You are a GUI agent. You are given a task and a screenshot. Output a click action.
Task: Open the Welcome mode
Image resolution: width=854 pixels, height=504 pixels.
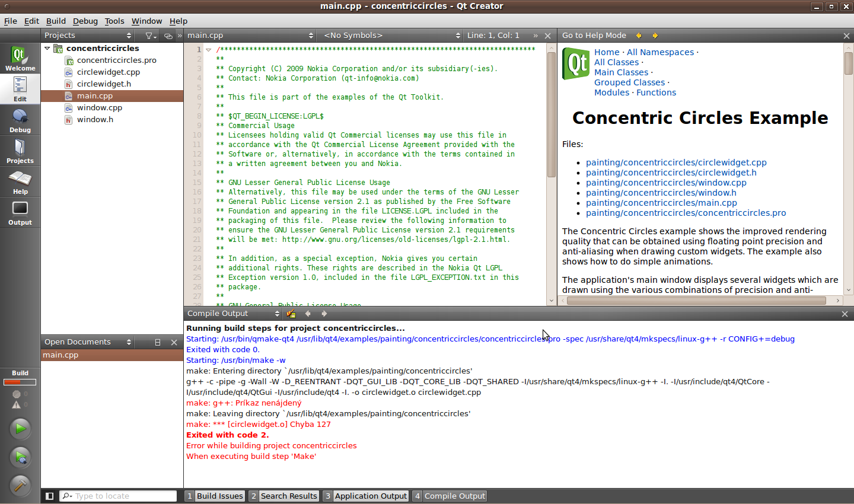[20, 58]
